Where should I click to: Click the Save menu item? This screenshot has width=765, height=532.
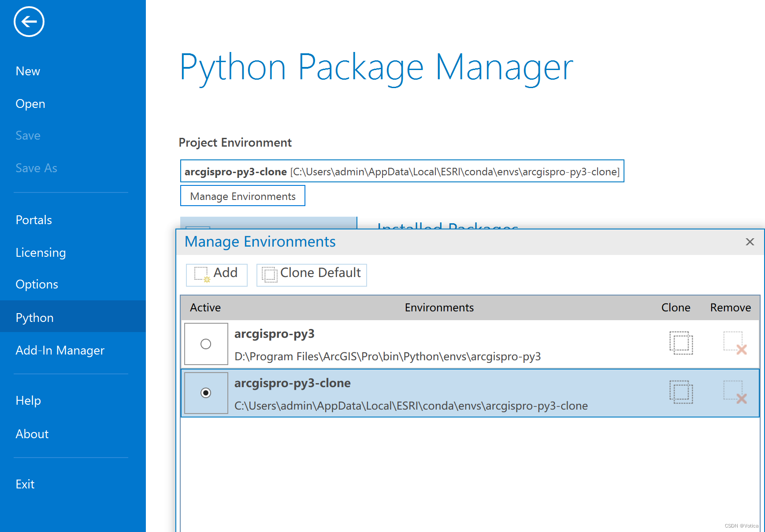coord(28,136)
